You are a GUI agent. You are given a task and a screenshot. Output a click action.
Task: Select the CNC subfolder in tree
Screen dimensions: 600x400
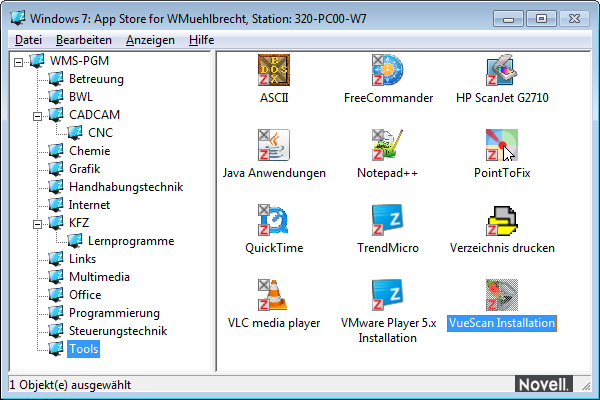(x=100, y=133)
